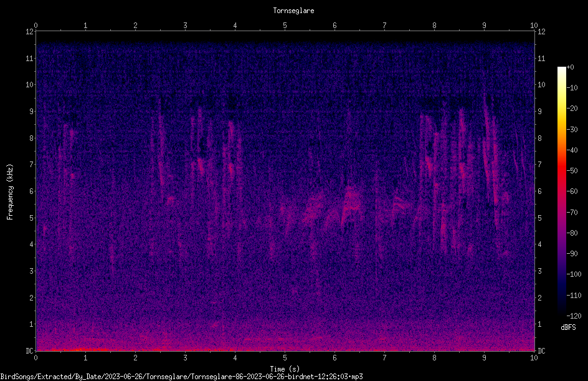The width and height of the screenshot is (588, 381).
Task: Click the Frequency (kHz) axis label
Action: tap(10, 192)
